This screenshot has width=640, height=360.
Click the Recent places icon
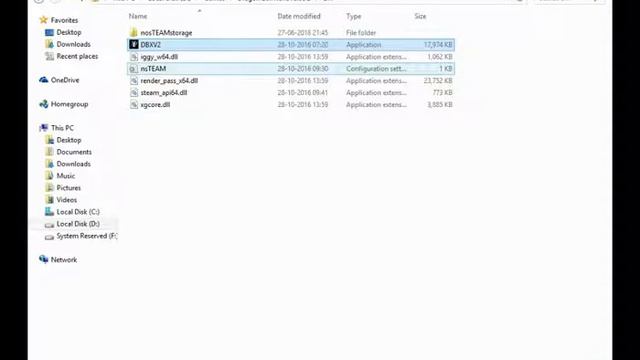click(x=49, y=56)
